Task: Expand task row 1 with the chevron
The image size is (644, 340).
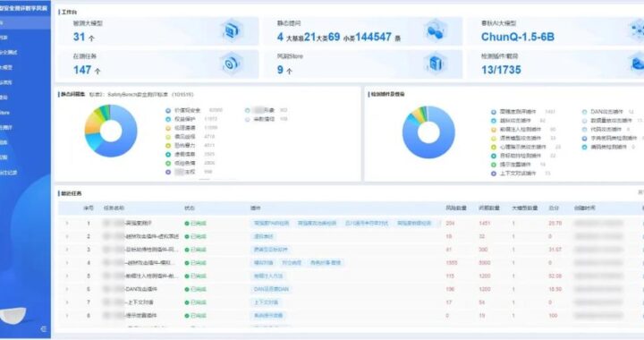Action: point(67,224)
